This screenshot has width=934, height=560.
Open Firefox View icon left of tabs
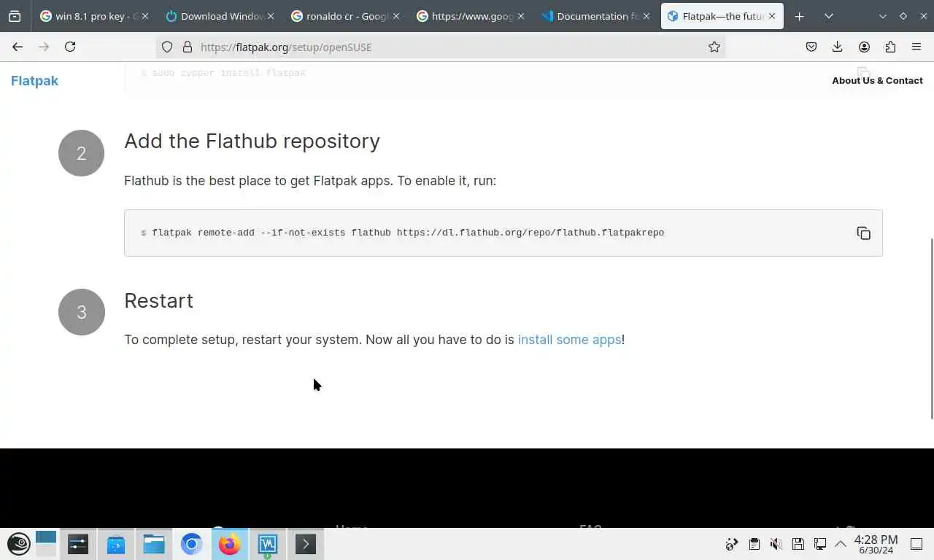click(15, 16)
